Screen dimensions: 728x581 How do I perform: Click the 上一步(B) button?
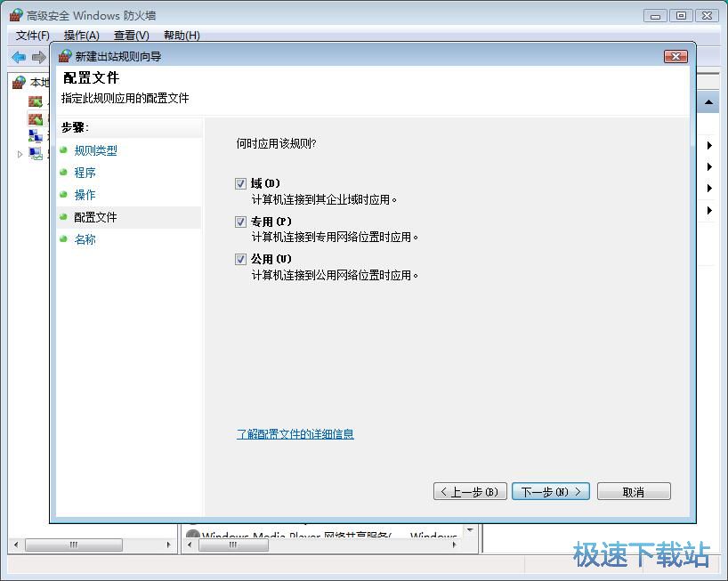click(x=470, y=491)
